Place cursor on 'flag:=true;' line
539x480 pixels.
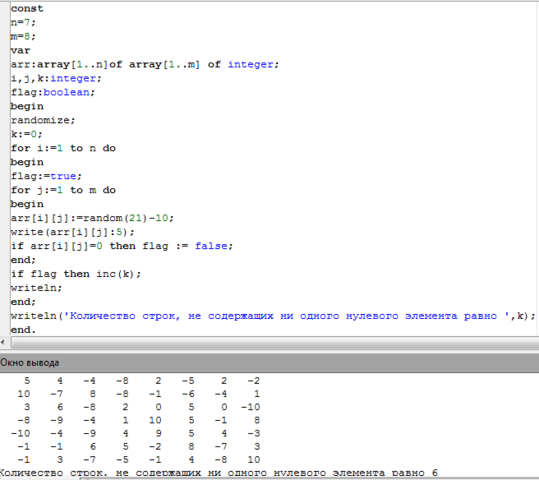pos(46,176)
